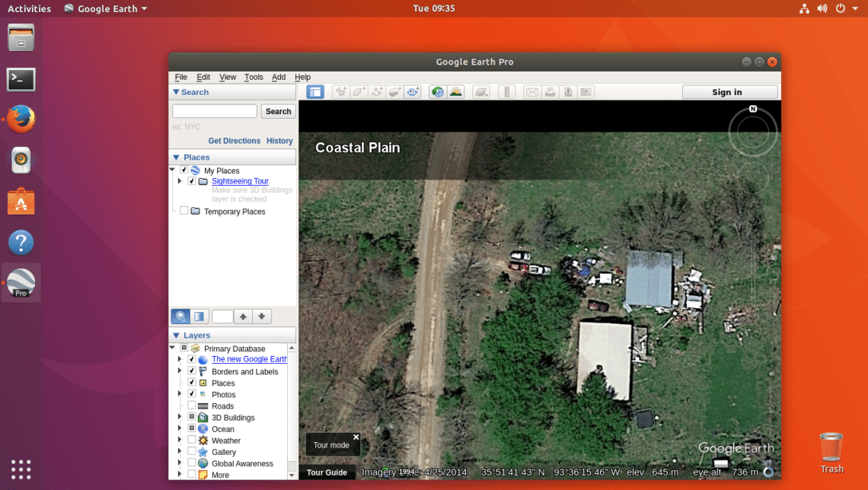868x490 pixels.
Task: Expand the Sightseeing Tour folder
Action: pyautogui.click(x=180, y=181)
